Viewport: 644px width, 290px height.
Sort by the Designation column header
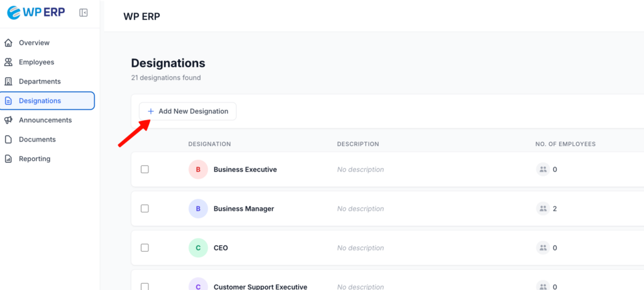tap(209, 144)
